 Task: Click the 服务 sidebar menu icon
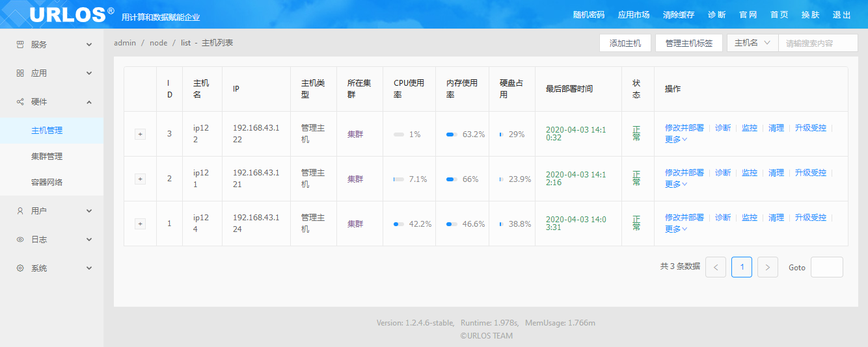pos(20,45)
